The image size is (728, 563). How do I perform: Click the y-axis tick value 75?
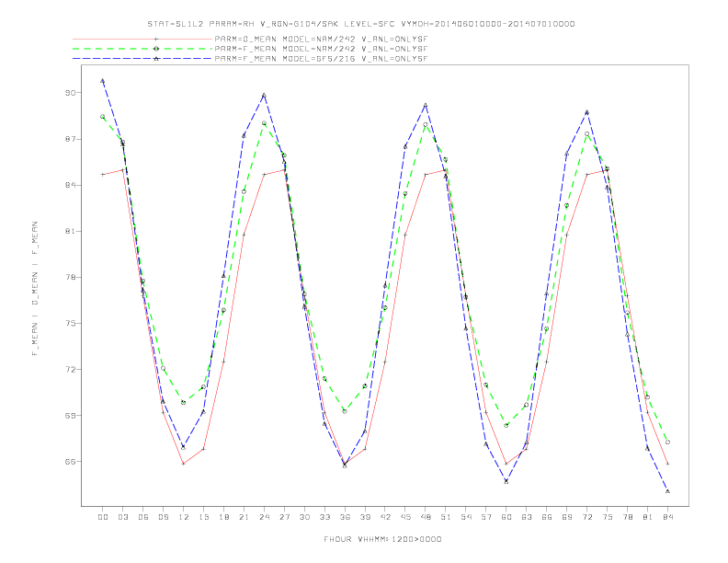click(x=70, y=323)
